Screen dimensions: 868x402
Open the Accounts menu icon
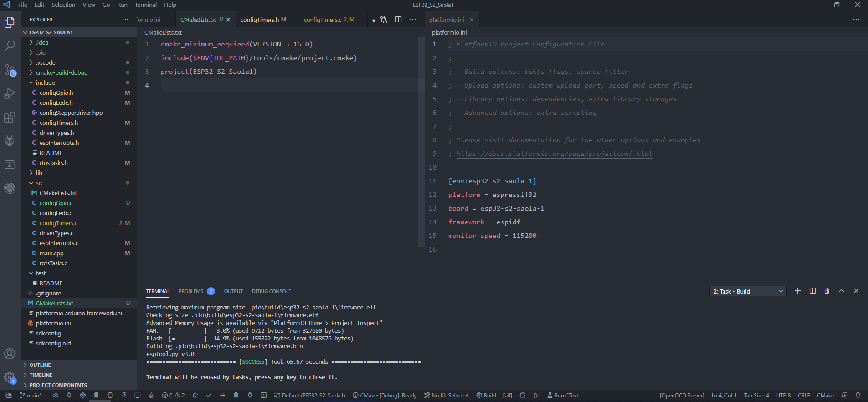click(10, 354)
